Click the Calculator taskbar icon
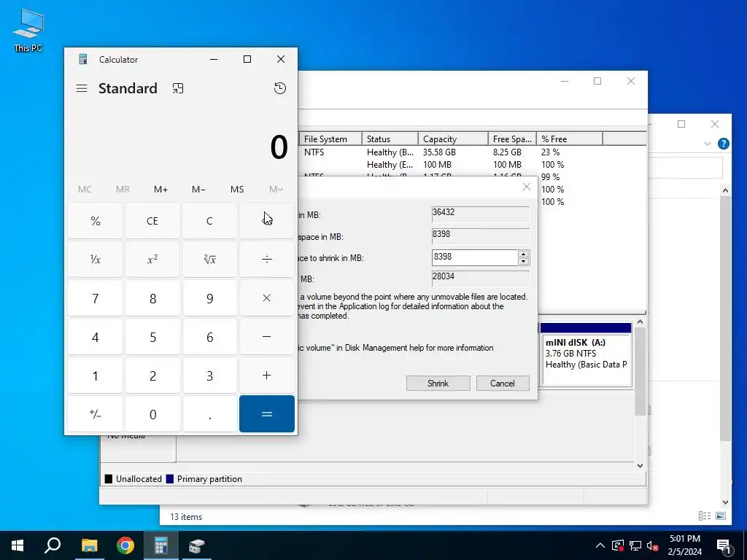This screenshot has height=560, width=747. point(161,545)
